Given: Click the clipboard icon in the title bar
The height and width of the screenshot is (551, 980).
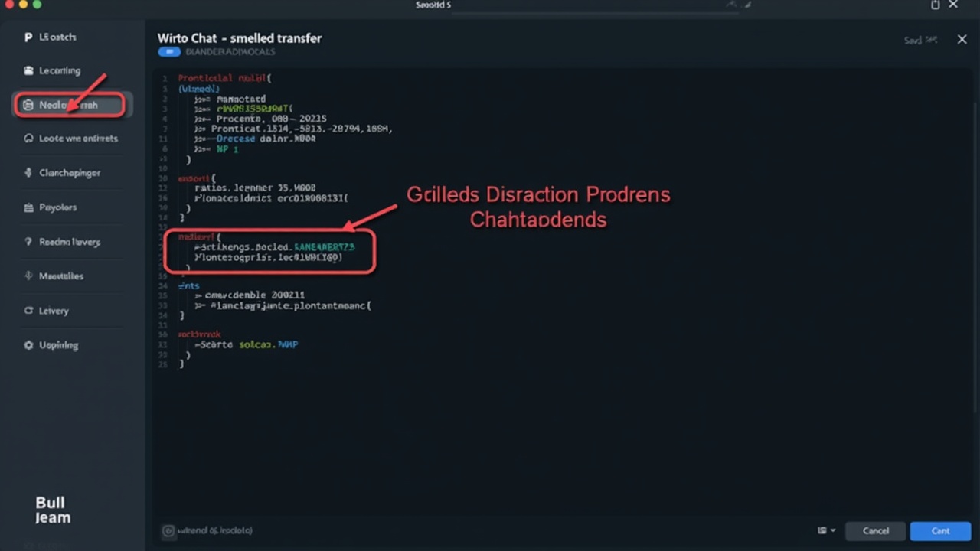Looking at the screenshot, I should point(935,5).
